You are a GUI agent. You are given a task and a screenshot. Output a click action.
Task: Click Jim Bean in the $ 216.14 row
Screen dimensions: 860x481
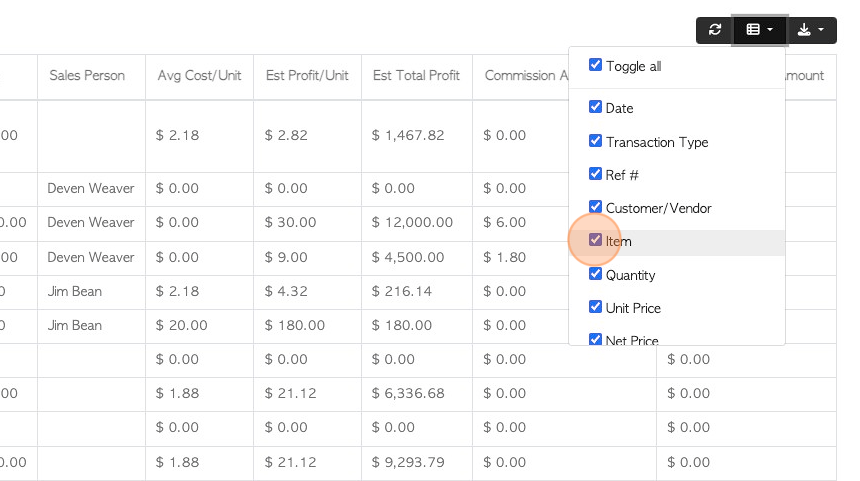pyautogui.click(x=75, y=292)
